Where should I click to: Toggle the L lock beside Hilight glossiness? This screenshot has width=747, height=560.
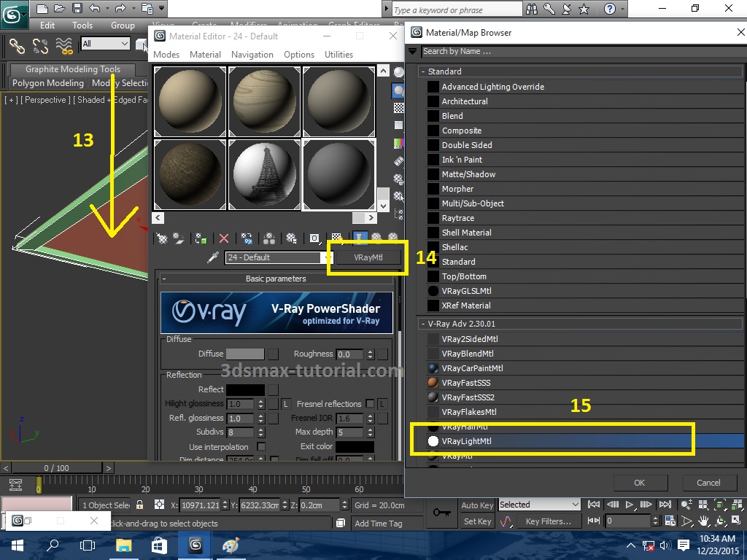(286, 404)
